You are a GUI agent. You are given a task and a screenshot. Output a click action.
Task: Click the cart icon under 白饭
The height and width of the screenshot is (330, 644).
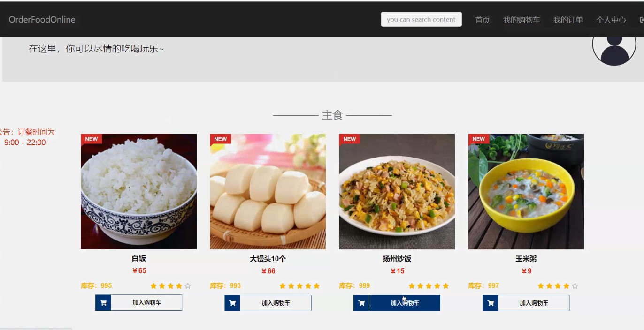coord(103,303)
